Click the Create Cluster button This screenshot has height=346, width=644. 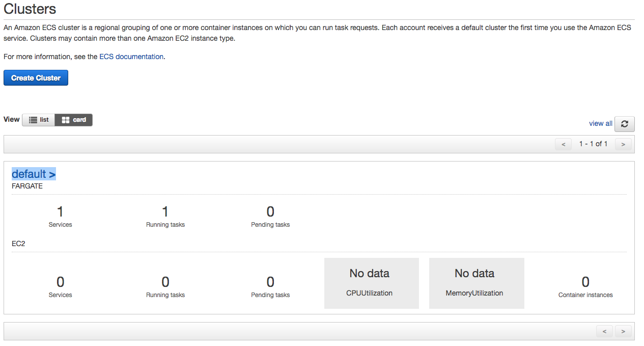click(36, 78)
